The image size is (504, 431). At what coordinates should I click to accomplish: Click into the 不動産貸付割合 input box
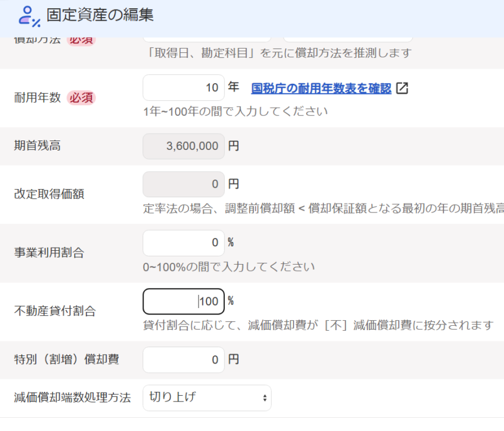click(x=183, y=301)
